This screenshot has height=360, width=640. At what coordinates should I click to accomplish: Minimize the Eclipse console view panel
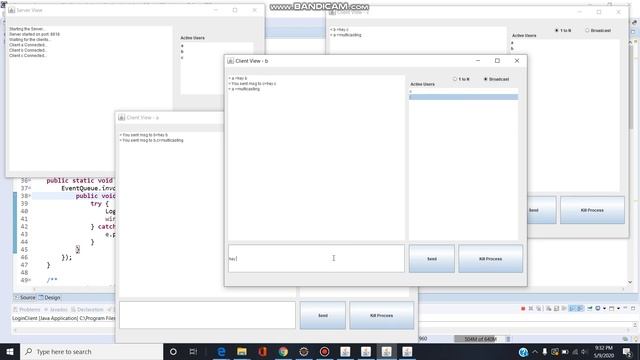point(625,308)
